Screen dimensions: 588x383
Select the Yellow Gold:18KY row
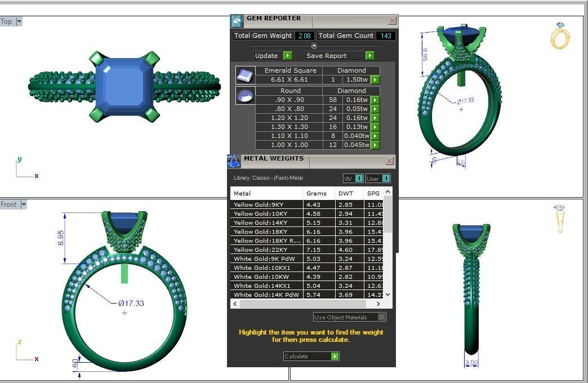pos(307,231)
